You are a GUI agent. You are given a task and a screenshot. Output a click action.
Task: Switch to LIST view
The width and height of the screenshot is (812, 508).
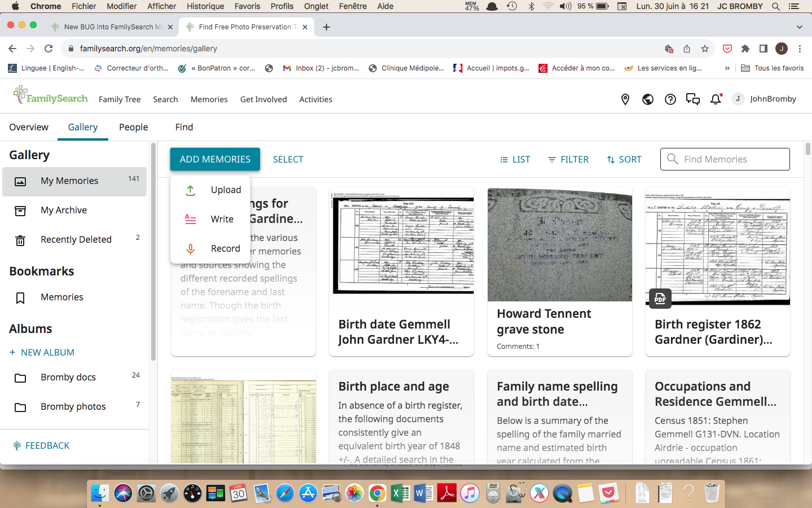[x=515, y=159]
